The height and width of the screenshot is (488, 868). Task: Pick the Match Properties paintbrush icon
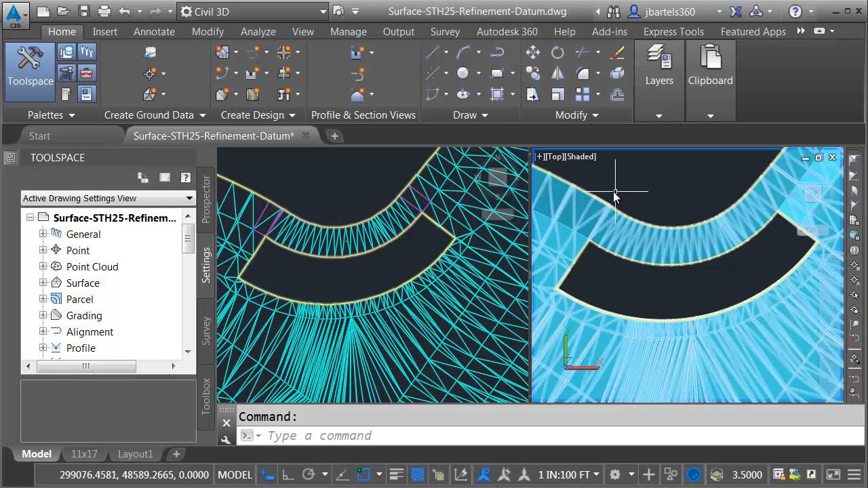click(x=617, y=52)
